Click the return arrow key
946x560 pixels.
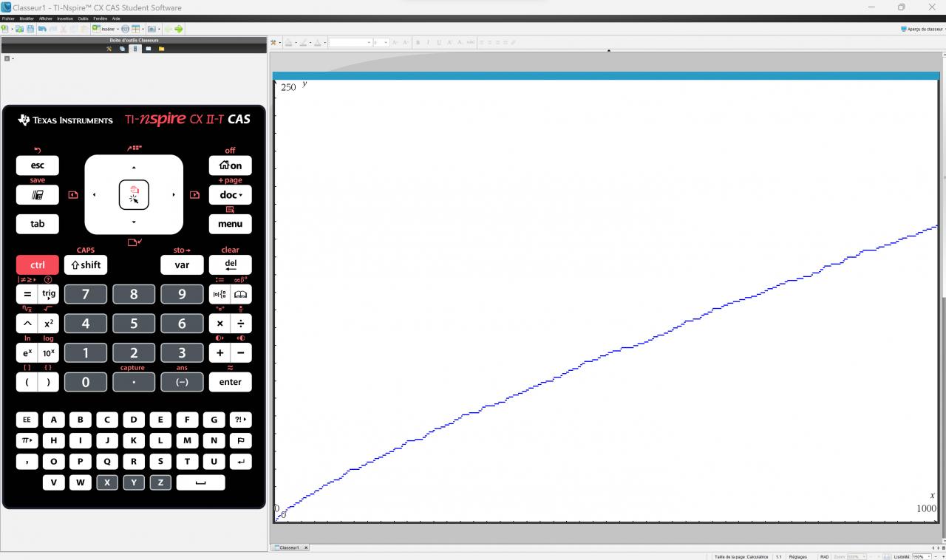(x=241, y=462)
